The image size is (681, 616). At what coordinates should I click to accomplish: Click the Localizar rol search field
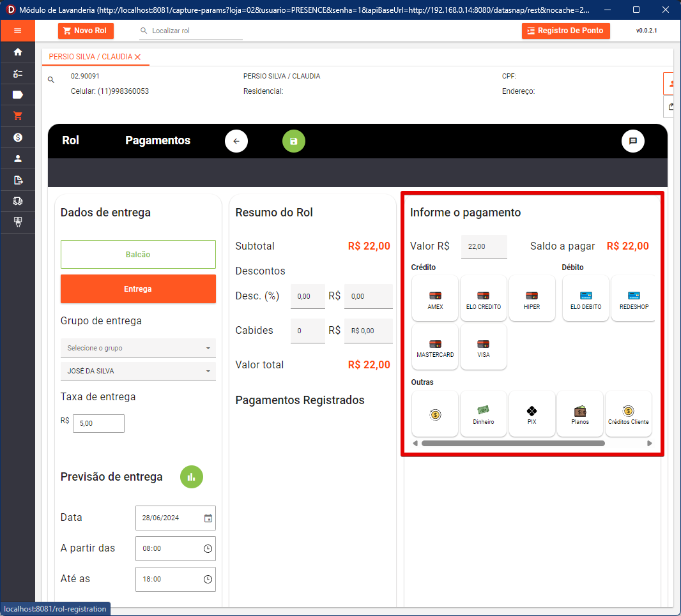tap(190, 31)
